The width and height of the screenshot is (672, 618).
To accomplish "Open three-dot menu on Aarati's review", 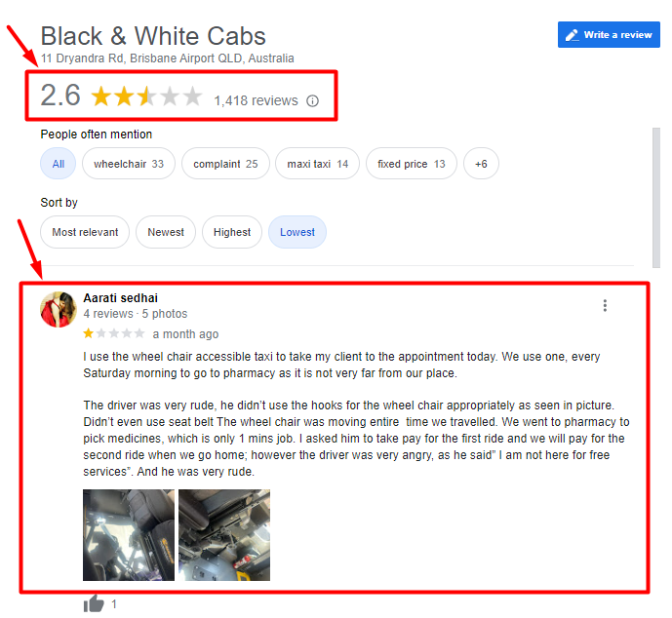I will [x=605, y=306].
